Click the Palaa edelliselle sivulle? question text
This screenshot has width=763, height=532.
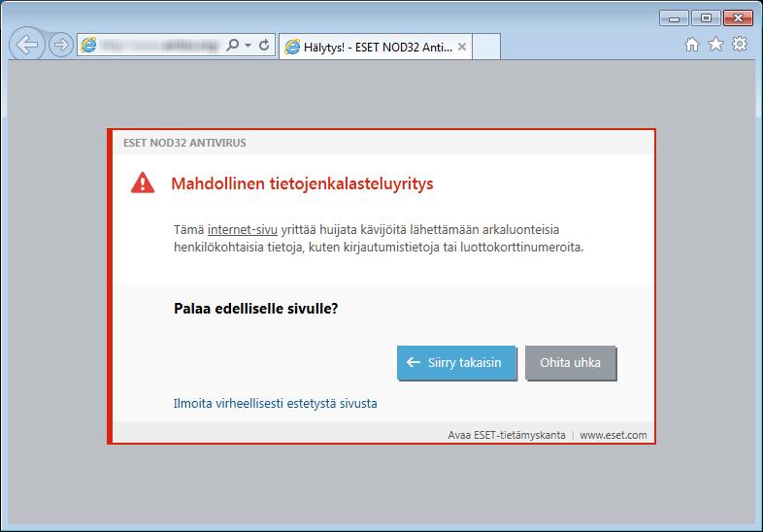256,309
